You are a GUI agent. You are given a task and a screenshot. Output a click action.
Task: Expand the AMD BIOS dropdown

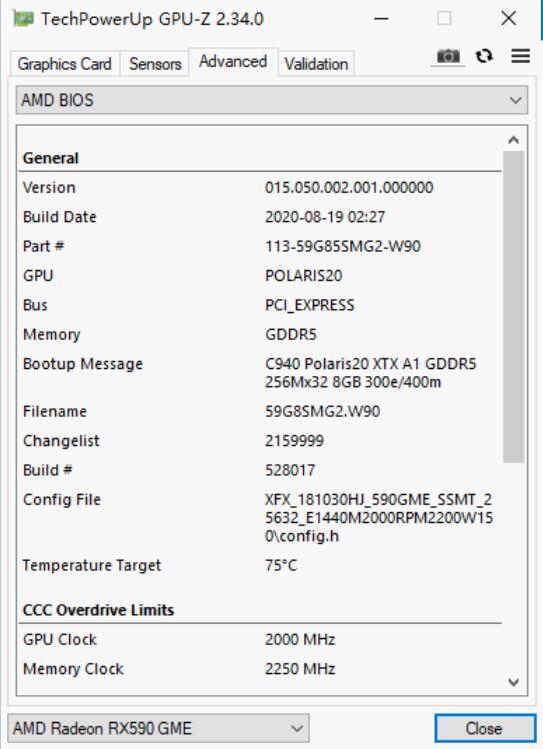(x=272, y=100)
